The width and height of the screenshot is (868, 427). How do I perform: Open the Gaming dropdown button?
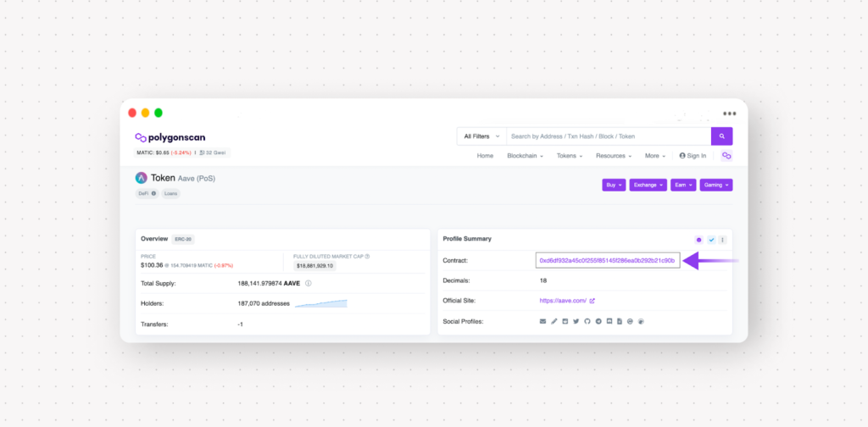coord(715,186)
